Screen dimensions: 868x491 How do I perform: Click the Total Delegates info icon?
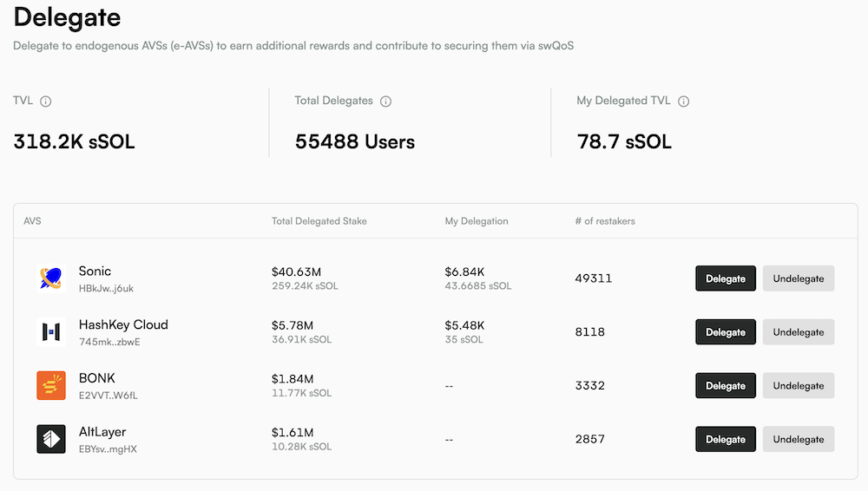(386, 101)
